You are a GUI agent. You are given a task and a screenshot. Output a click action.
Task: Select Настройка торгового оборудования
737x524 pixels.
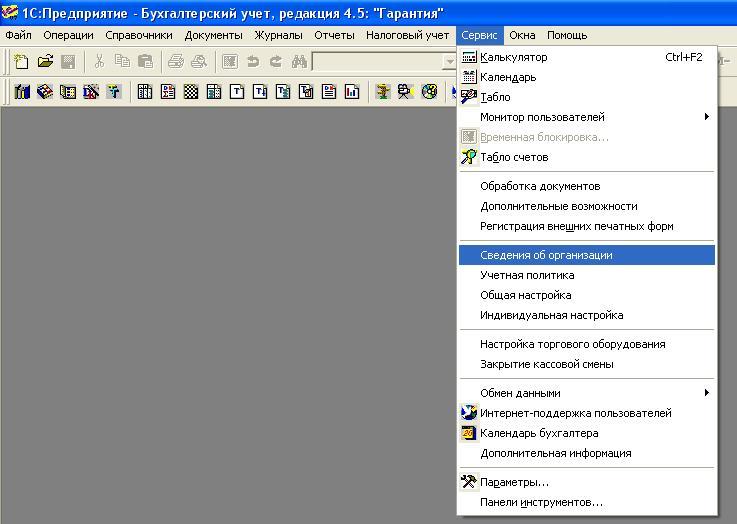(x=587, y=344)
